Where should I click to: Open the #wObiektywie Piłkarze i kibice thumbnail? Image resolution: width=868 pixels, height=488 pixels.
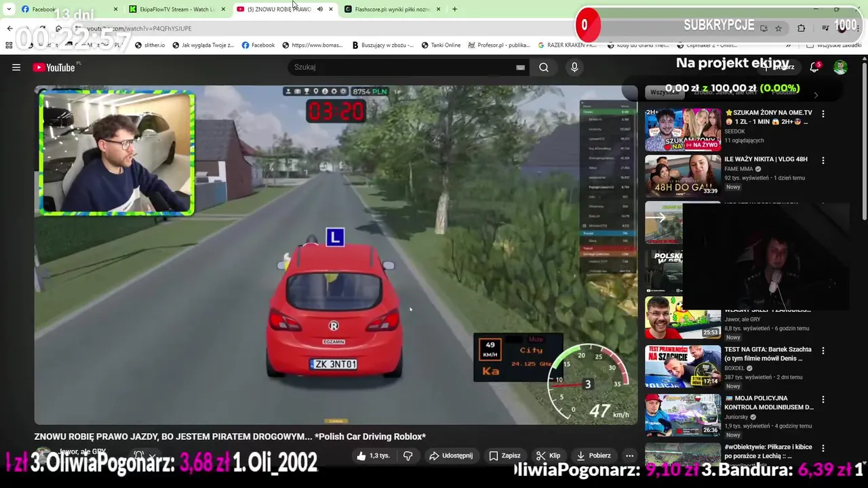pos(683,455)
